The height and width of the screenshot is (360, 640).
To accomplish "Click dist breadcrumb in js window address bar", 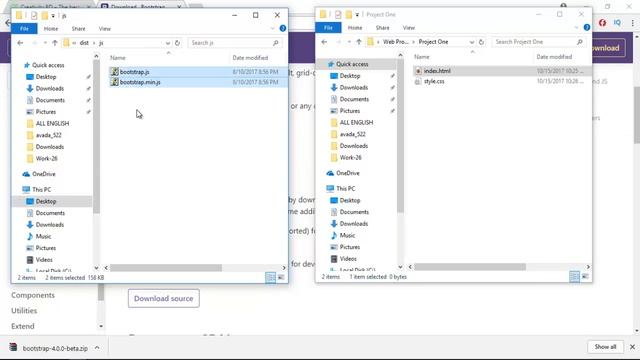I will pos(84,43).
